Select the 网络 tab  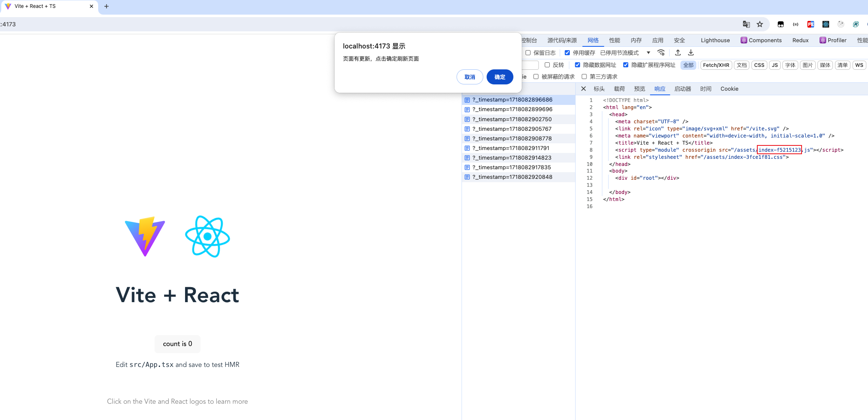point(593,40)
